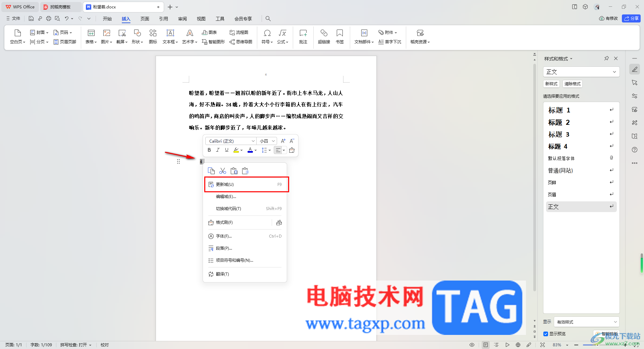Image resolution: width=644 pixels, height=349 pixels.
Task: Open 字体(F)... from context menu
Action: coord(245,236)
